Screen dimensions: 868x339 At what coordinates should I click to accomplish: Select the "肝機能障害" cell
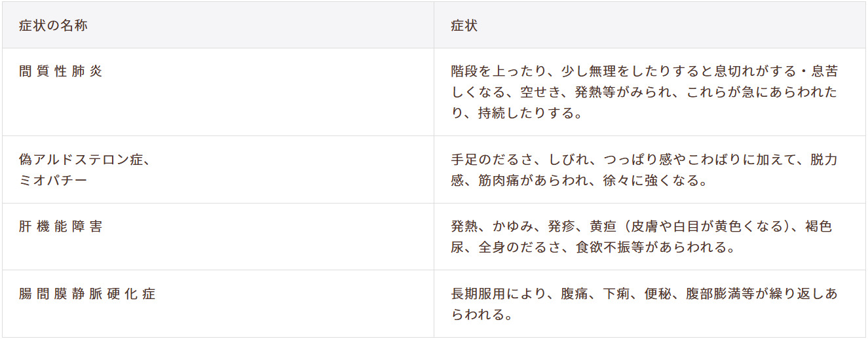pos(61,227)
